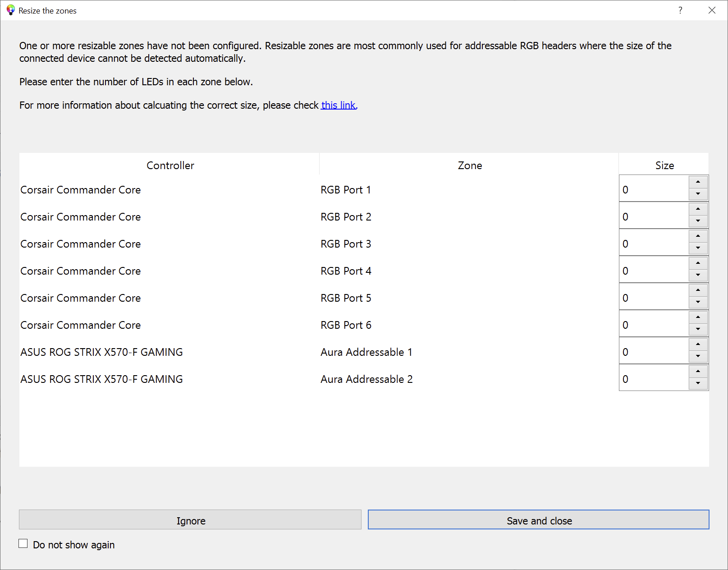This screenshot has height=570, width=728.
Task: Decrease size for RGB Port 6
Action: click(x=698, y=330)
